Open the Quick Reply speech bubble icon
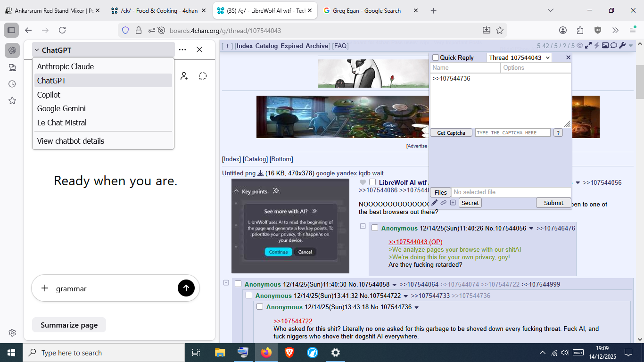Screen dimensions: 644x362 pos(614,46)
